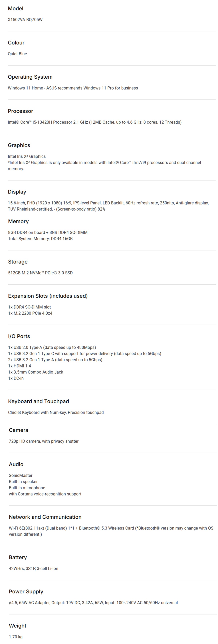
Task: Click the Intel Iris Xe Graphics line
Action: (x=27, y=156)
